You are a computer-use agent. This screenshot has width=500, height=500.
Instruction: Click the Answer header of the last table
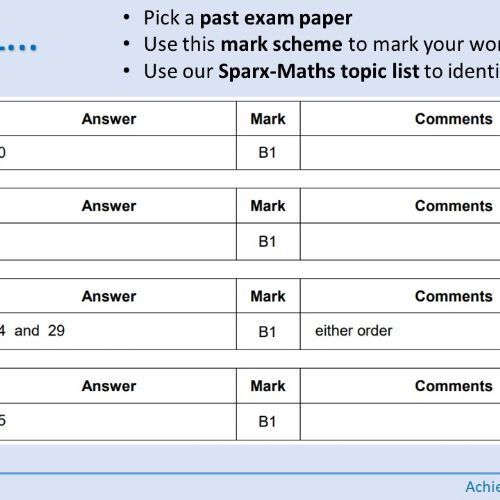point(109,386)
